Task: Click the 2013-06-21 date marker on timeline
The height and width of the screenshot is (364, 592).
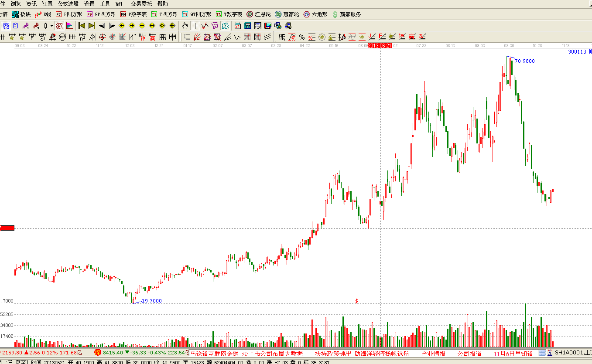Action: tap(380, 45)
